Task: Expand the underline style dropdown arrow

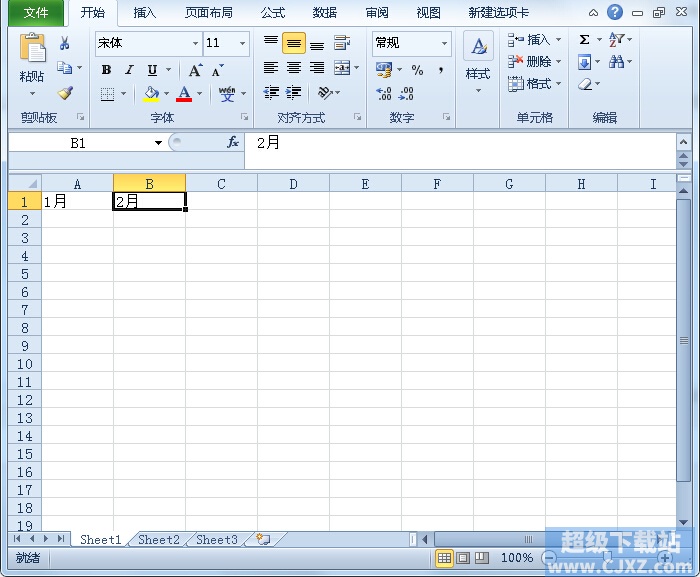Action: pos(168,70)
